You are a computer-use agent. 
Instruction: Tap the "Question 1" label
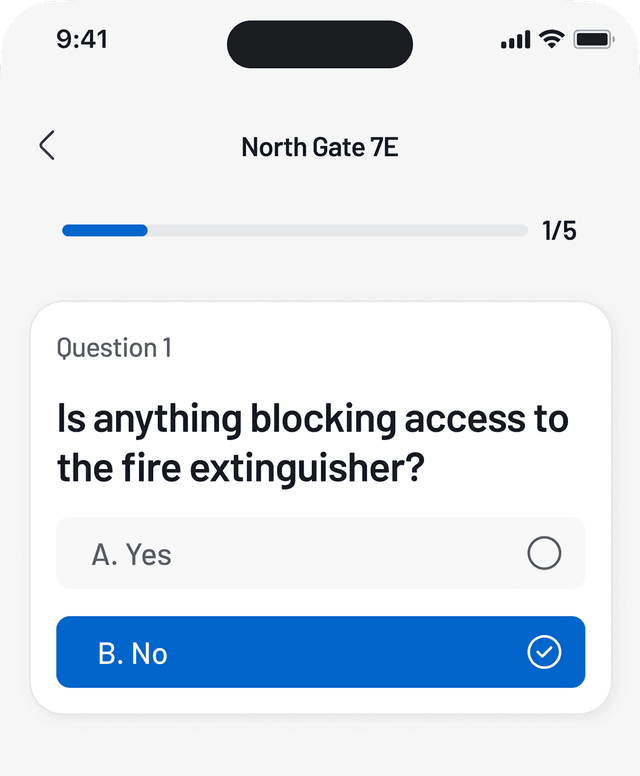114,348
